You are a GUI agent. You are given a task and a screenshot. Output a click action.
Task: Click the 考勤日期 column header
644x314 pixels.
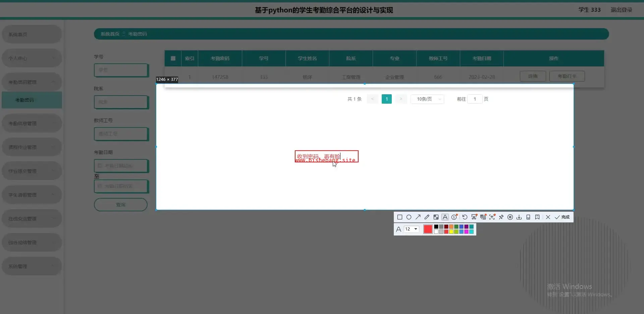pos(482,58)
